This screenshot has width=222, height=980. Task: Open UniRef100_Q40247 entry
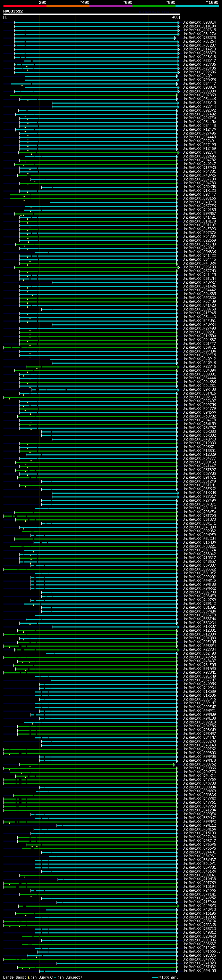199,164
